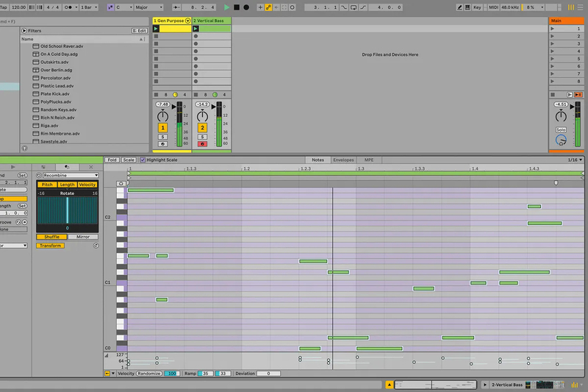Switch to the Notes tab

(x=318, y=160)
